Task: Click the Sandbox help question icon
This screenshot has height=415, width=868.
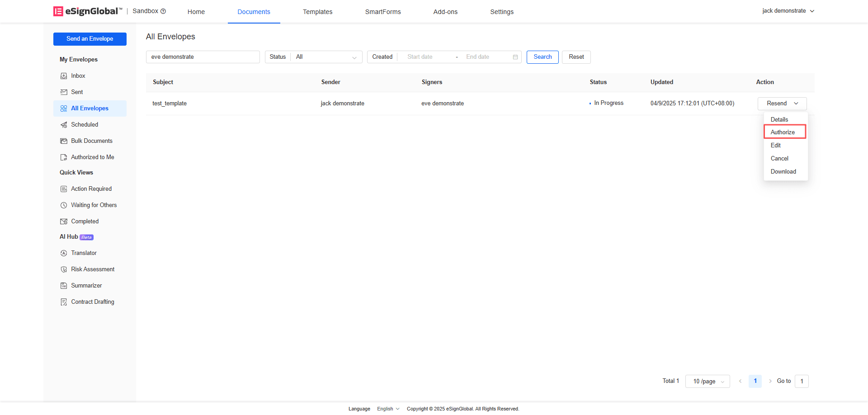Action: [x=163, y=11]
